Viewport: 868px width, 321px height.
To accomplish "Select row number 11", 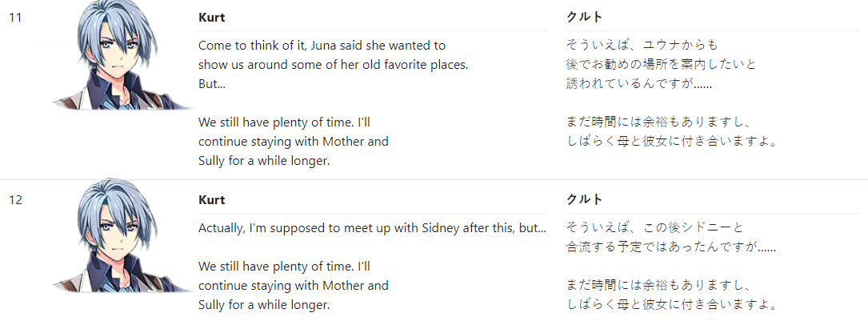I will (x=15, y=18).
